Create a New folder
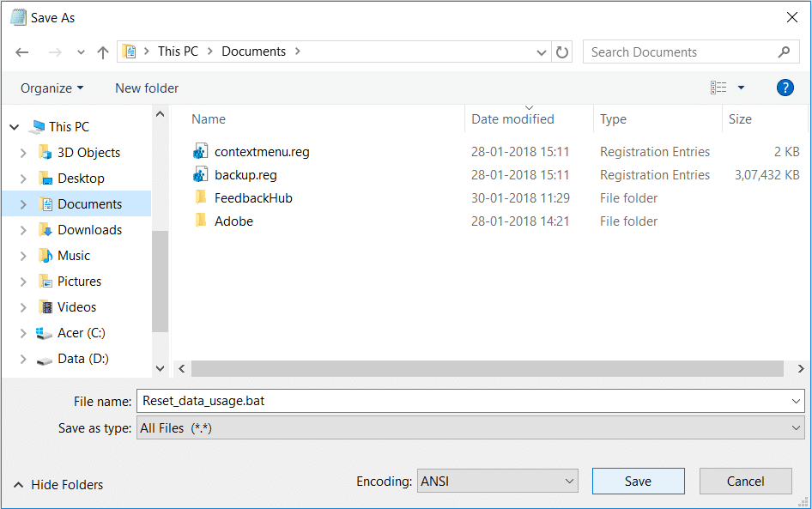Viewport: 812px width, 509px height. tap(147, 88)
